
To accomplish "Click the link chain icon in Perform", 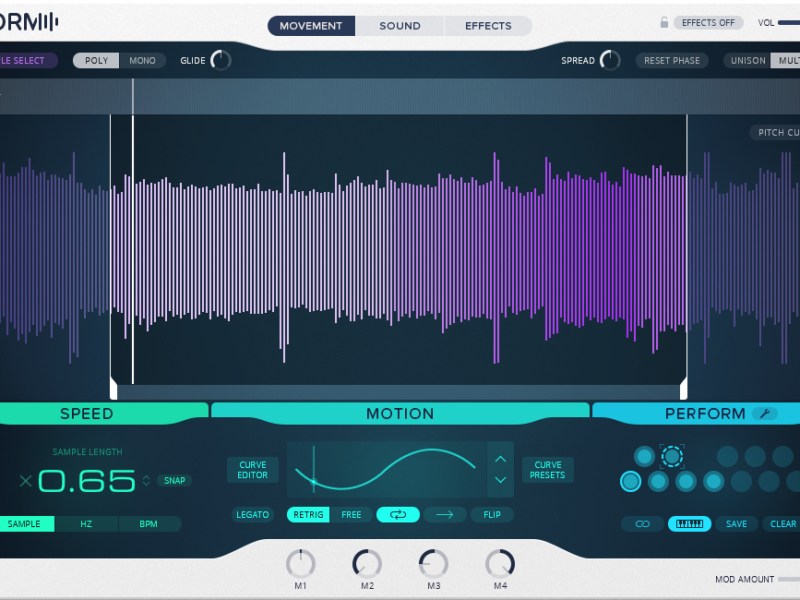I will point(642,523).
